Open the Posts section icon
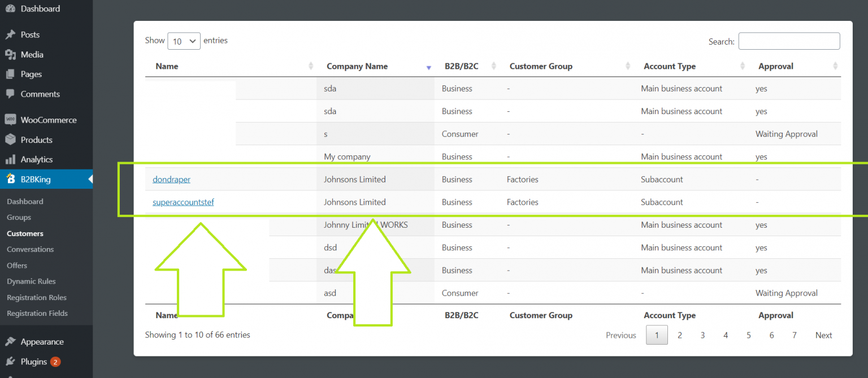This screenshot has width=868, height=378. 11,34
